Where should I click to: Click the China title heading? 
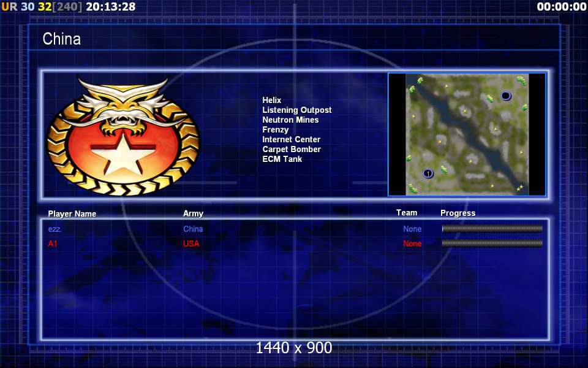click(x=61, y=39)
